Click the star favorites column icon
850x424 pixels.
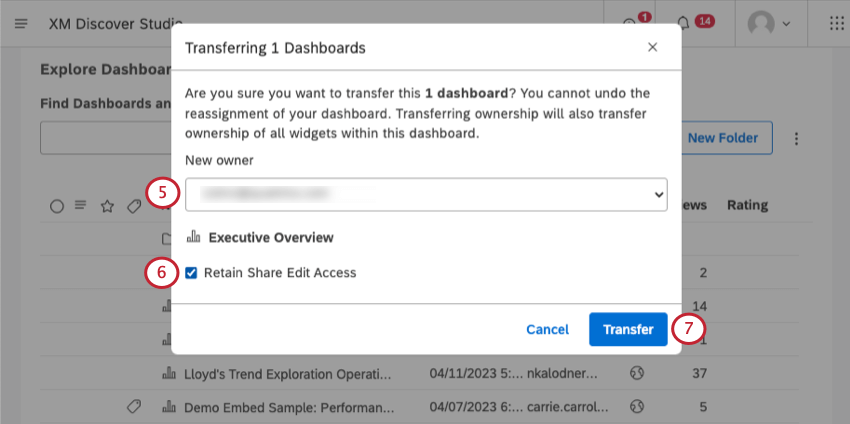click(x=107, y=206)
